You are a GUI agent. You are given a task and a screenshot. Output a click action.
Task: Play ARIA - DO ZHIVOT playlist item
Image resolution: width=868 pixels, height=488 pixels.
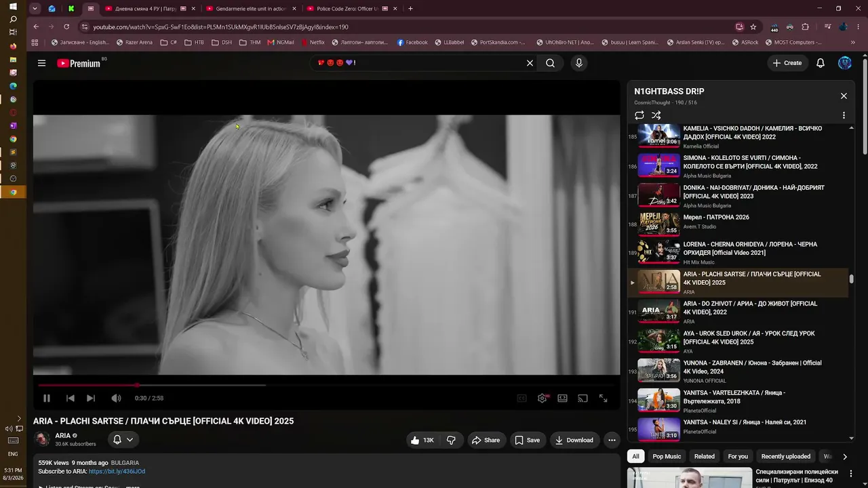point(738,312)
